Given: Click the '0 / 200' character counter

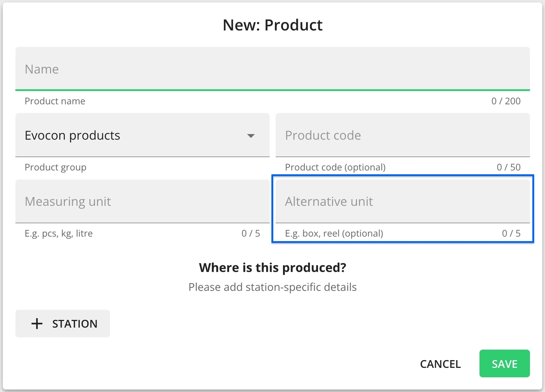Looking at the screenshot, I should [506, 101].
